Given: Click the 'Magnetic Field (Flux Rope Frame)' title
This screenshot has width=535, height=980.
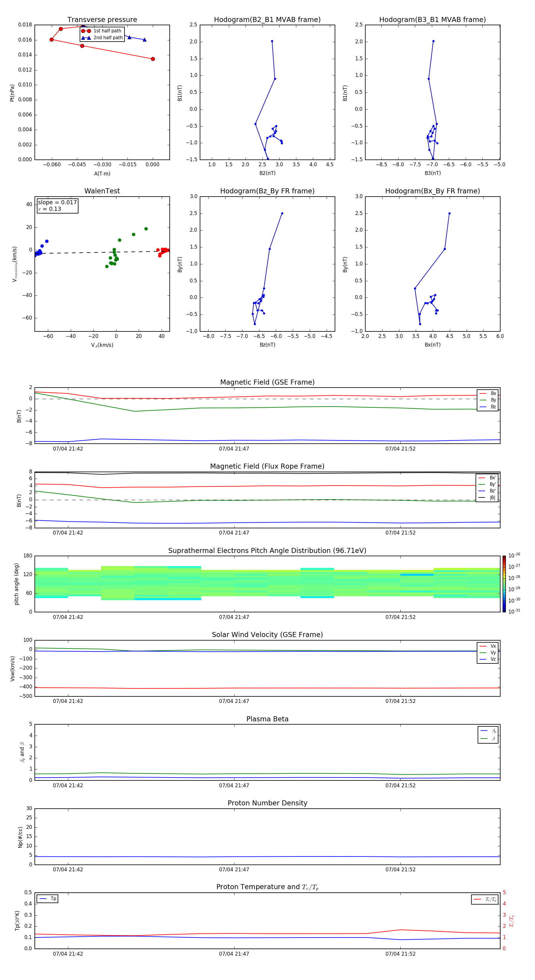Looking at the screenshot, I should [267, 467].
